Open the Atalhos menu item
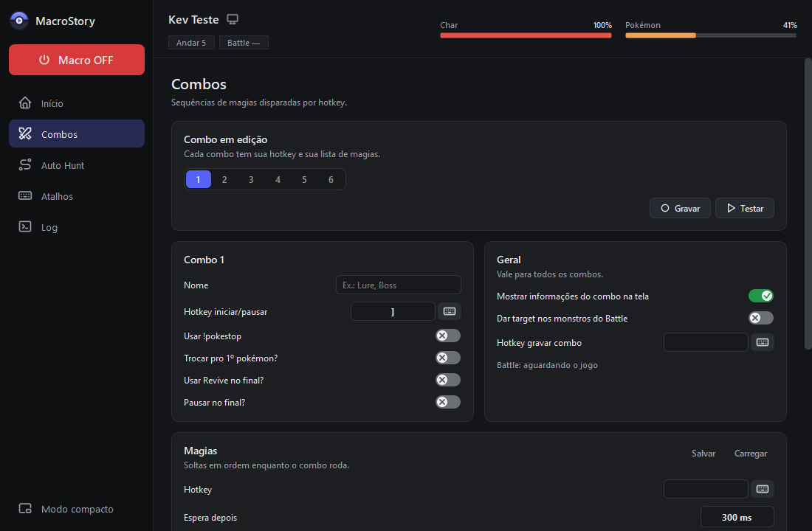Viewport: 812px width, 531px height. [x=77, y=196]
